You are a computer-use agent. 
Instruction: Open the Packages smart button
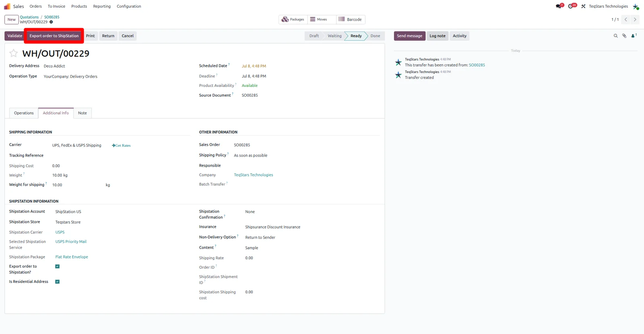[293, 19]
